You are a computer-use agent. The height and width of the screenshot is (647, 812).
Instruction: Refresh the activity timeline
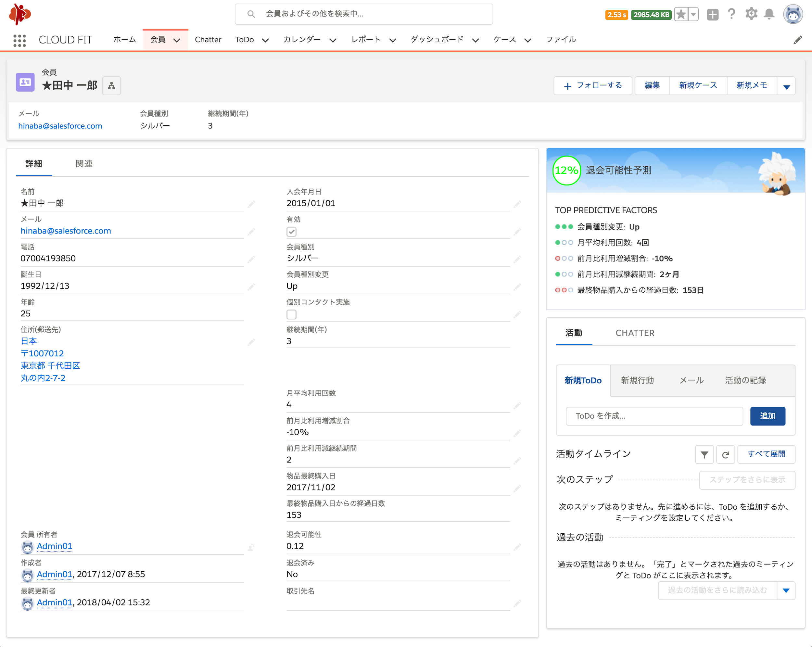click(x=725, y=454)
